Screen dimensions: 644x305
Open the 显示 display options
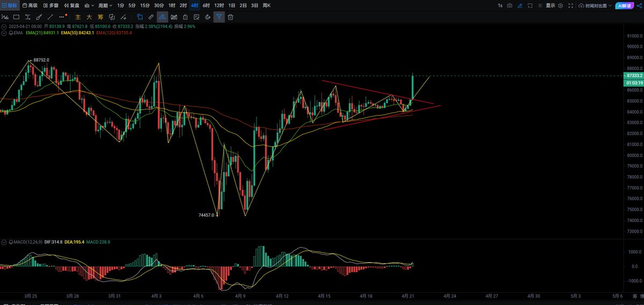click(x=551, y=5)
